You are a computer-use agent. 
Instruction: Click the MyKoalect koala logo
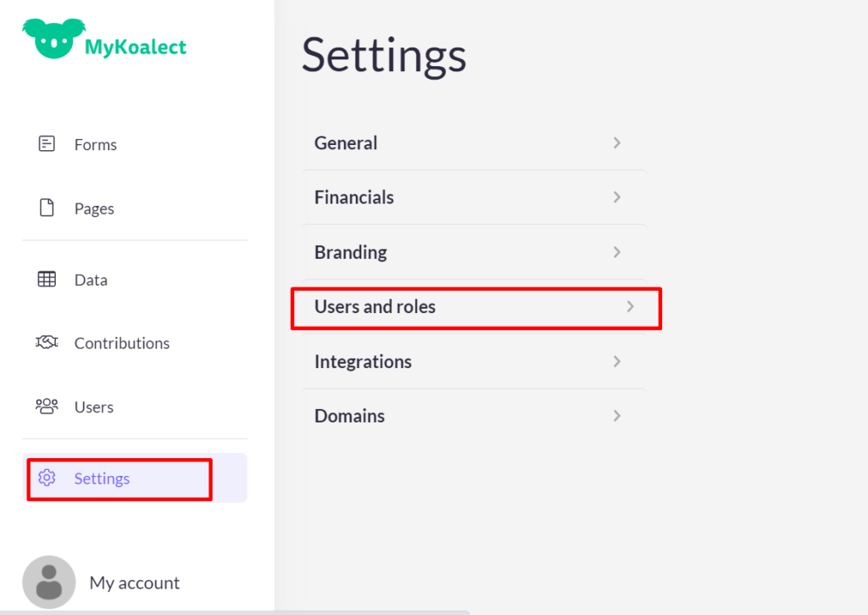(x=53, y=38)
